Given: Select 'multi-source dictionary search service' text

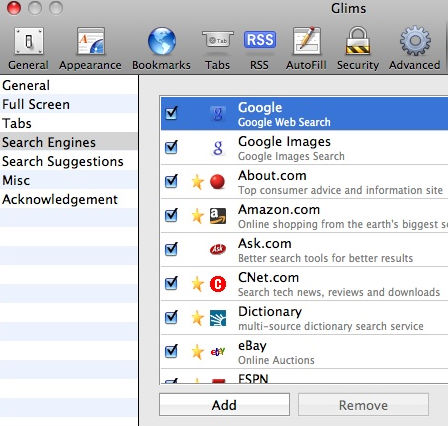Looking at the screenshot, I should (331, 326).
